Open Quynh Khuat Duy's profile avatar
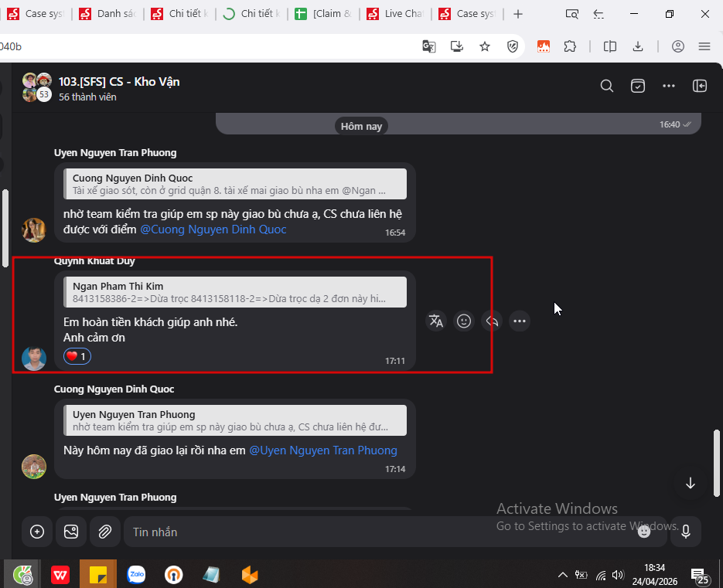Screen dimensions: 723x588 [34, 359]
